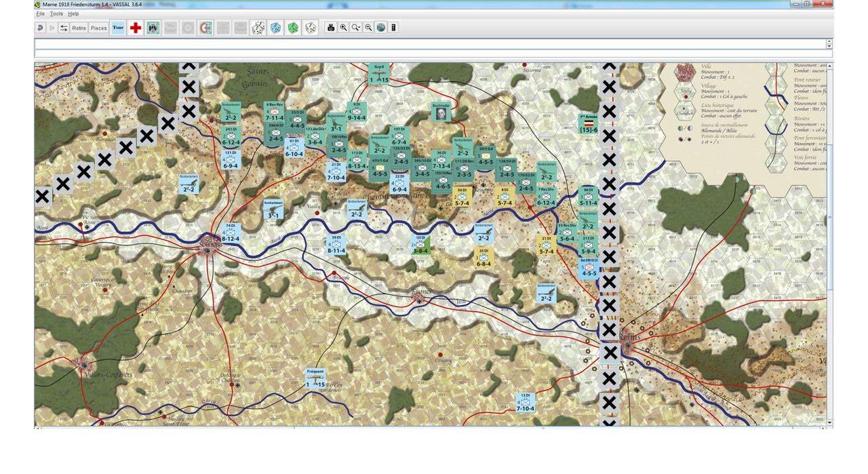The image size is (868, 474).
Task: Click the zoom in magnifier
Action: coord(344,28)
